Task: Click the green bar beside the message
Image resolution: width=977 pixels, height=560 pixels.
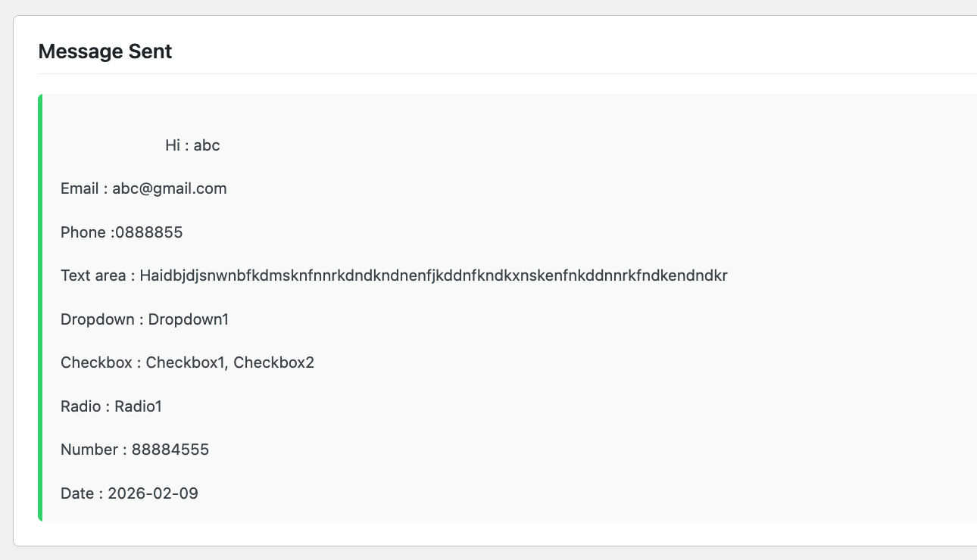Action: [x=40, y=307]
